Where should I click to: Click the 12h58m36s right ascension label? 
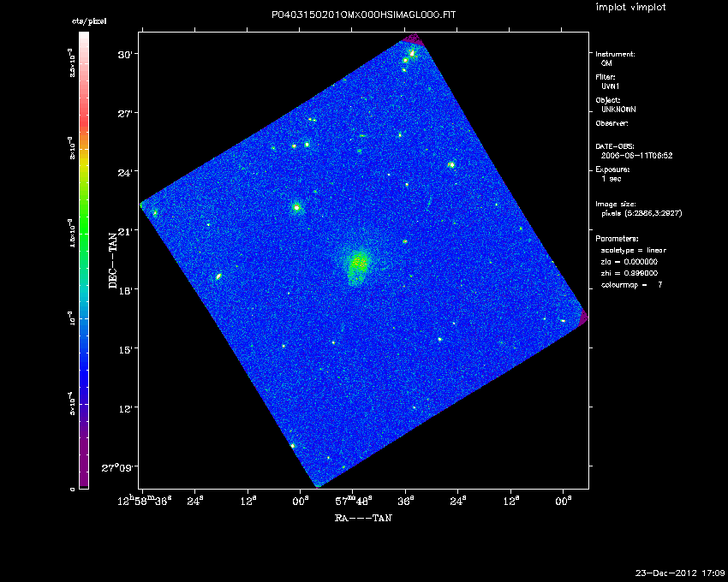pyautogui.click(x=145, y=501)
